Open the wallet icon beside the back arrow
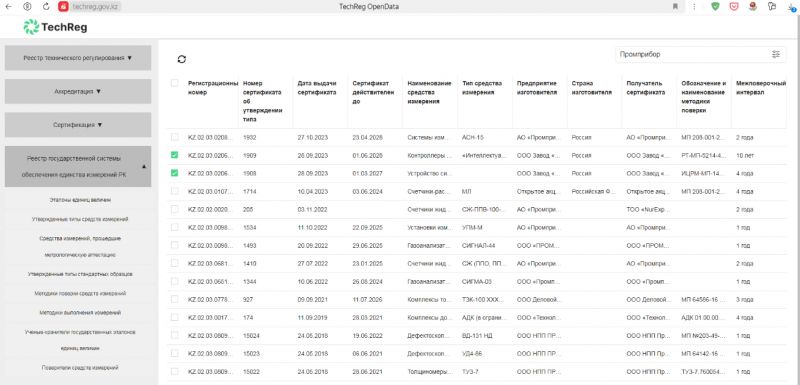The width and height of the screenshot is (800, 385). [27, 7]
